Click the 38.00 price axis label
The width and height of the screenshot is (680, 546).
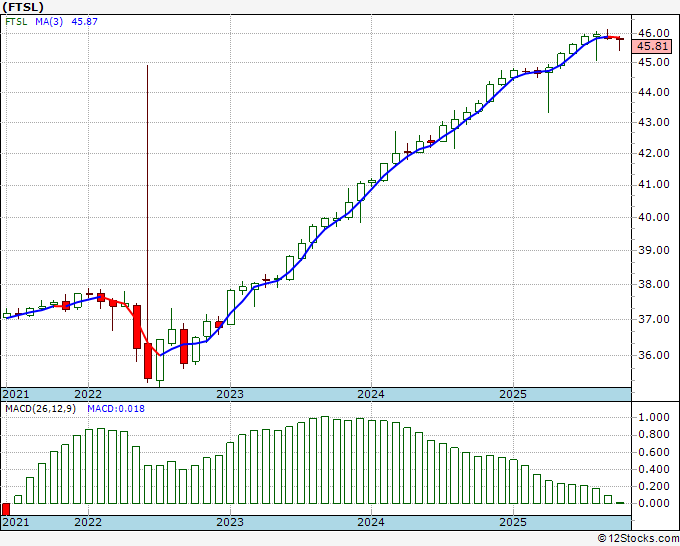pos(654,284)
